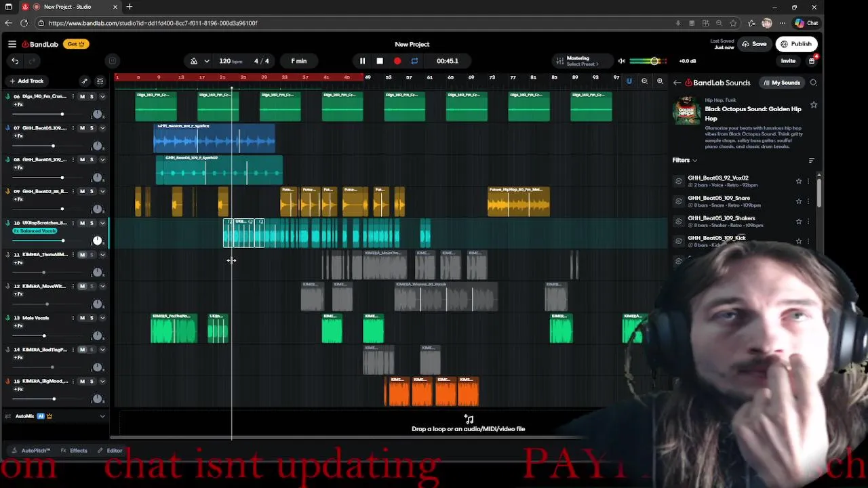Viewport: 868px width, 488px height.
Task: Mute track 13 Male Vocals
Action: (x=82, y=318)
